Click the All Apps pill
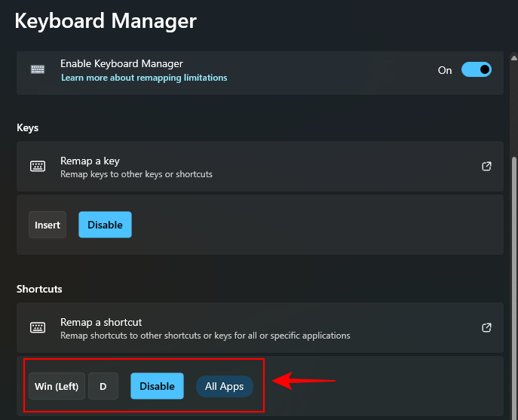 point(225,387)
